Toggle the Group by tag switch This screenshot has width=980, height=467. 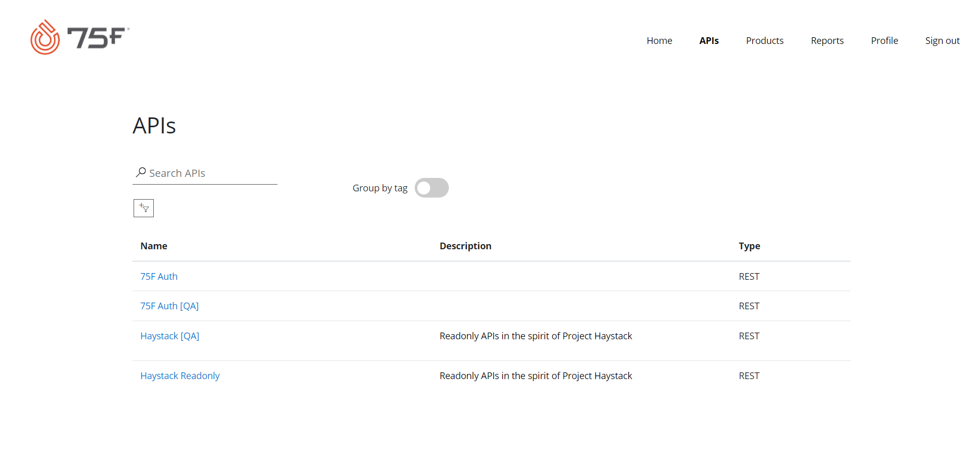[432, 188]
